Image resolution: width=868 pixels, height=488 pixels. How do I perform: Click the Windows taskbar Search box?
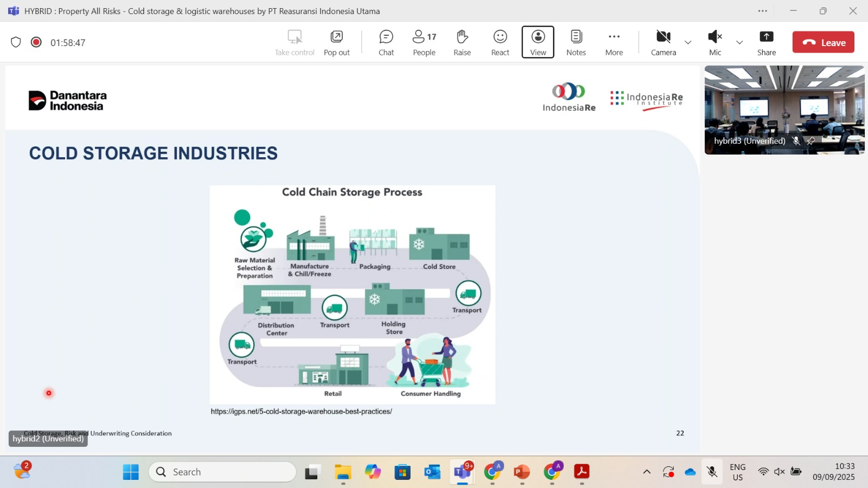pyautogui.click(x=222, y=472)
